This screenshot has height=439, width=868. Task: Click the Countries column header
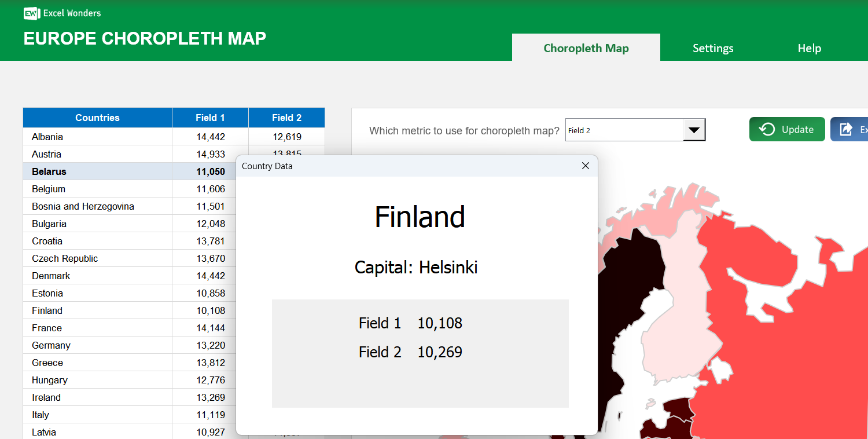tap(97, 118)
